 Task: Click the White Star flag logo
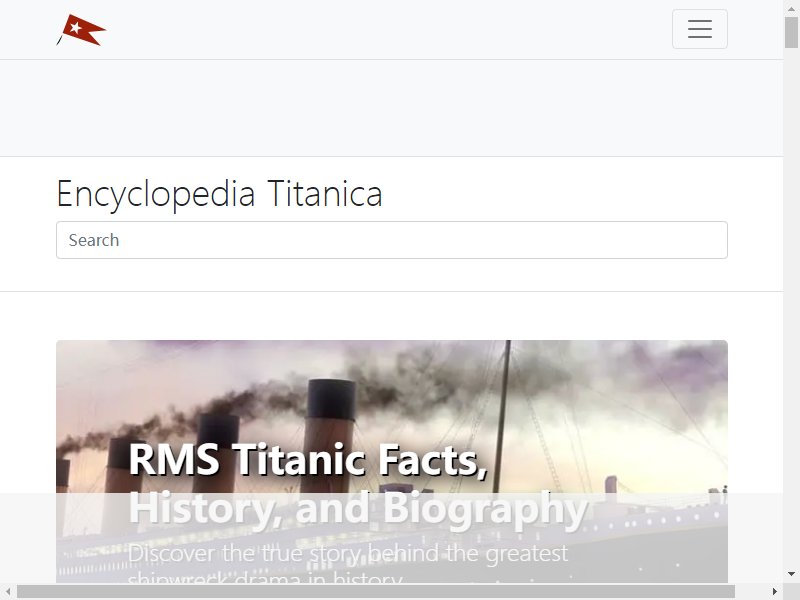click(81, 30)
